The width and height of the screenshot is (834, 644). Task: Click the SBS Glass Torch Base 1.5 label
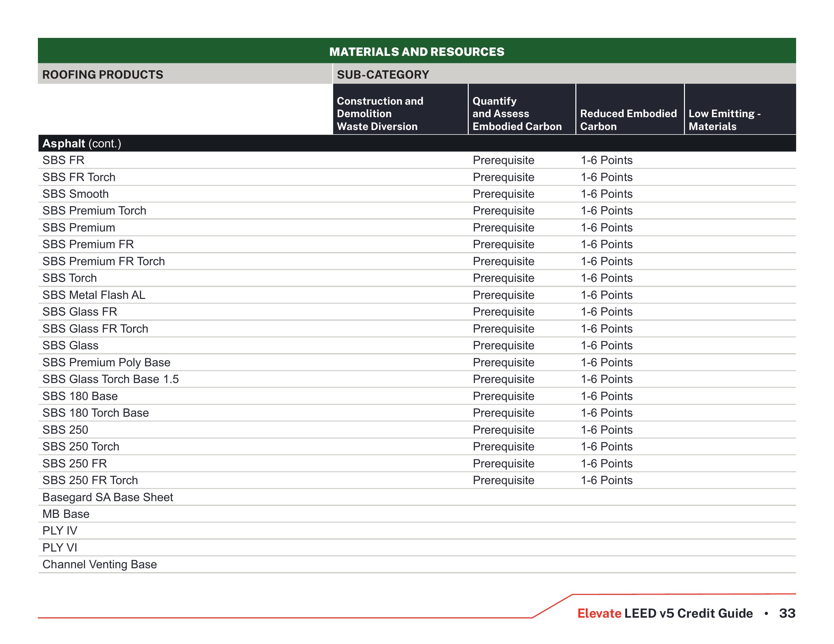tap(111, 379)
